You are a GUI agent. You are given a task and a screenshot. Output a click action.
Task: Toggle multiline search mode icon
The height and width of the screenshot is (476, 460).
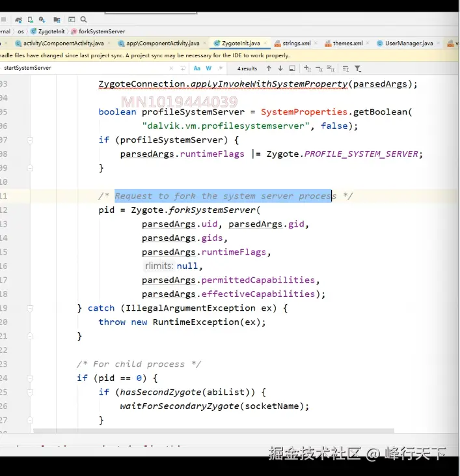[345, 68]
